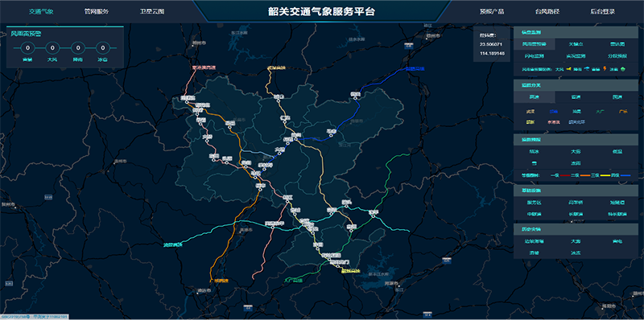Select the 闪电监测 button
Viewport: 644px width, 320px height.
tap(535, 56)
